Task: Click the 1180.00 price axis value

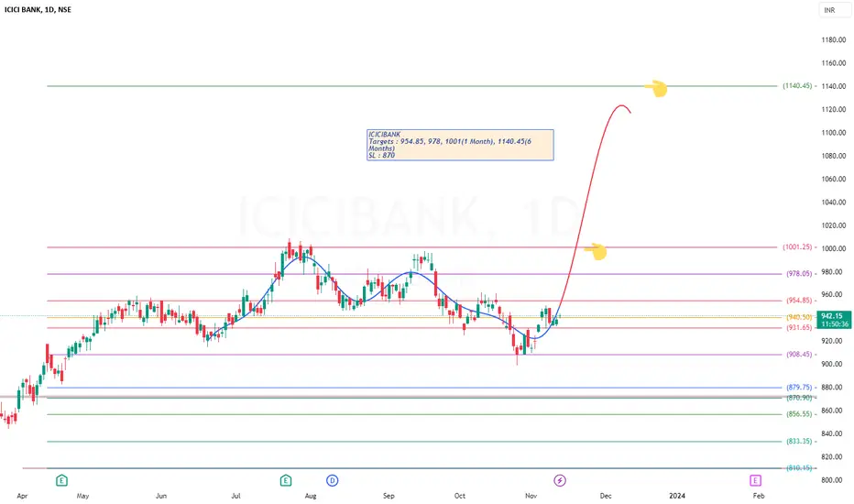Action: coord(833,39)
